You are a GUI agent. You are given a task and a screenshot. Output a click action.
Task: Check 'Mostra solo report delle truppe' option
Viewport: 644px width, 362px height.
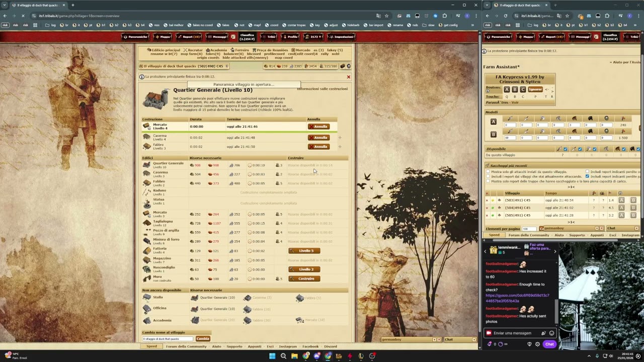tap(488, 181)
